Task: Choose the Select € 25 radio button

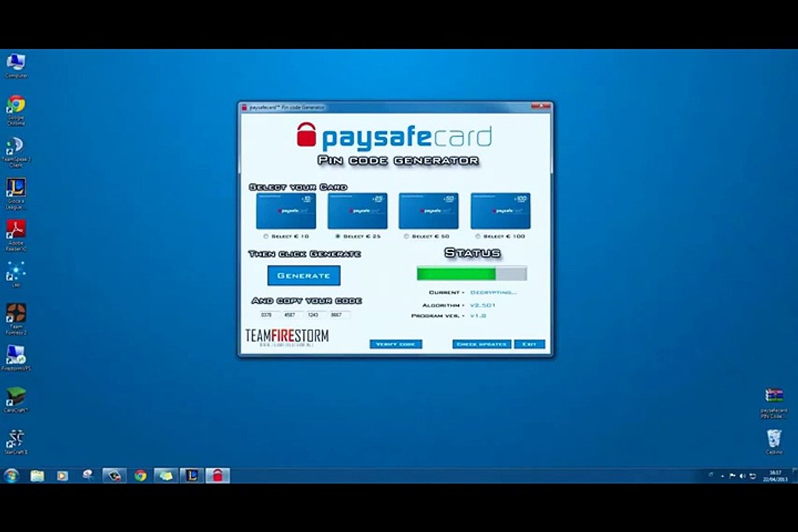Action: click(338, 236)
